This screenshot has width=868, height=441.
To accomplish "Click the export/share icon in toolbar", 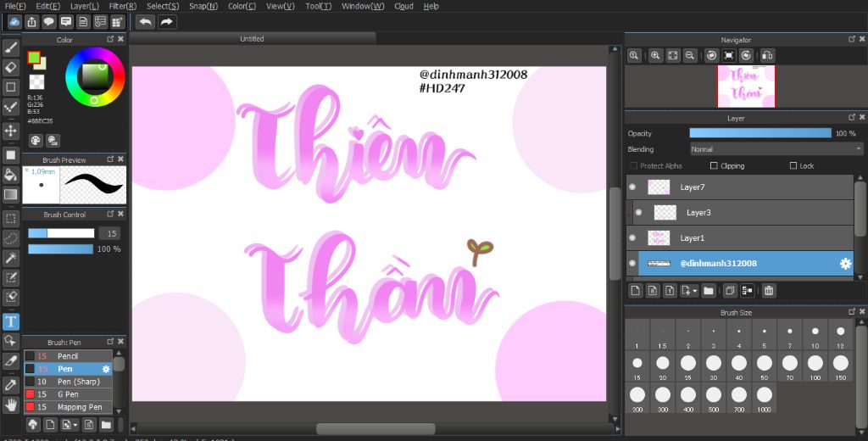I will pyautogui.click(x=32, y=22).
